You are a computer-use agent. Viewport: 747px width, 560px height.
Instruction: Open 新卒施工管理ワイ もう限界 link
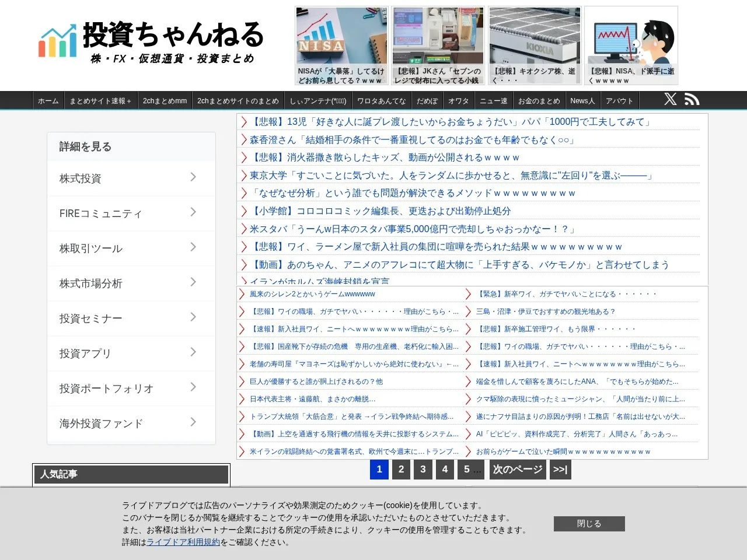(x=556, y=329)
